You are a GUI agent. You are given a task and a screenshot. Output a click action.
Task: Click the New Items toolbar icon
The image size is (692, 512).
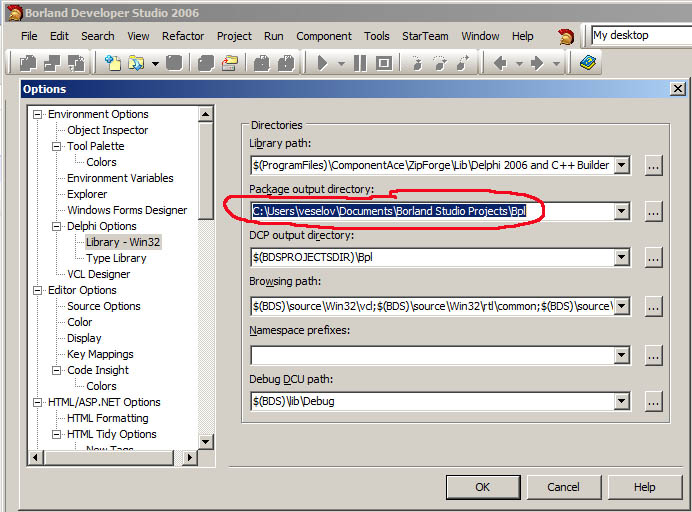tap(113, 63)
